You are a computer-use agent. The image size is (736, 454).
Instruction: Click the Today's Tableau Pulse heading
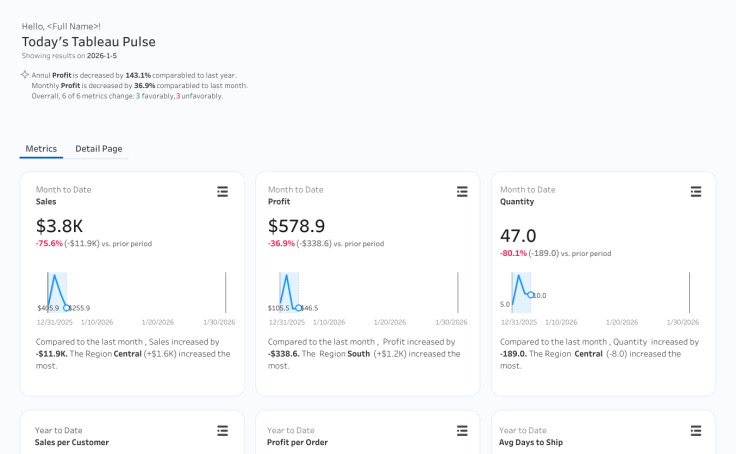(x=89, y=42)
